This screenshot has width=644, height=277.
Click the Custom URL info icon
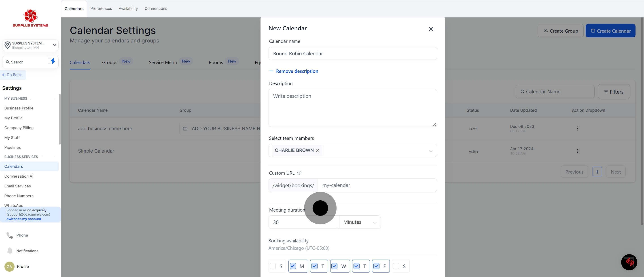(x=299, y=173)
